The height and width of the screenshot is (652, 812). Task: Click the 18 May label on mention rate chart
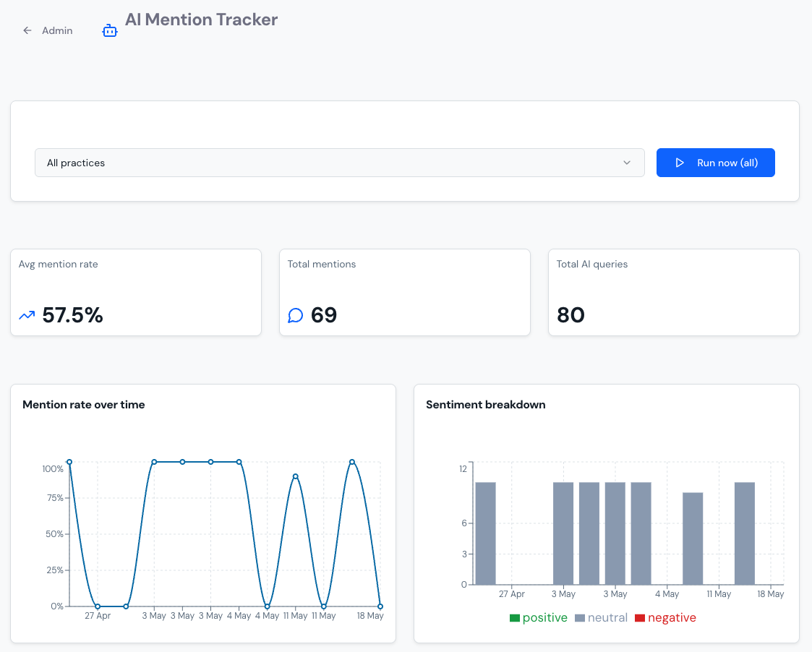[370, 616]
